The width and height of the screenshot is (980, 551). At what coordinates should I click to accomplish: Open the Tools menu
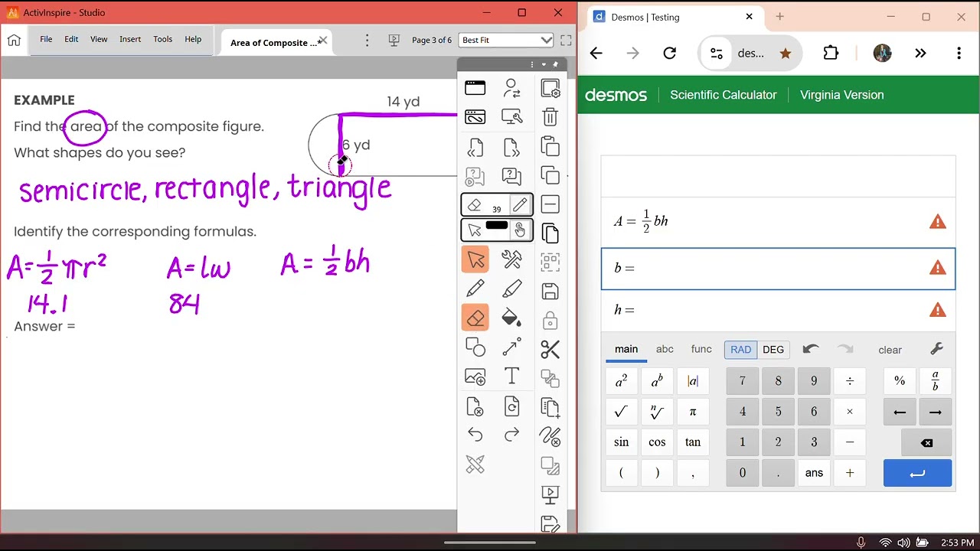(x=162, y=39)
